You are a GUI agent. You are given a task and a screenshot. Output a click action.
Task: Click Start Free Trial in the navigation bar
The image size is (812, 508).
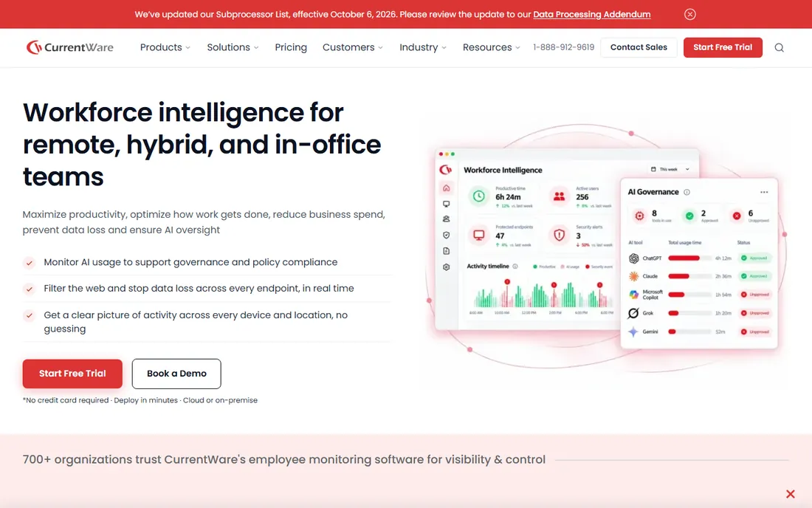point(723,47)
